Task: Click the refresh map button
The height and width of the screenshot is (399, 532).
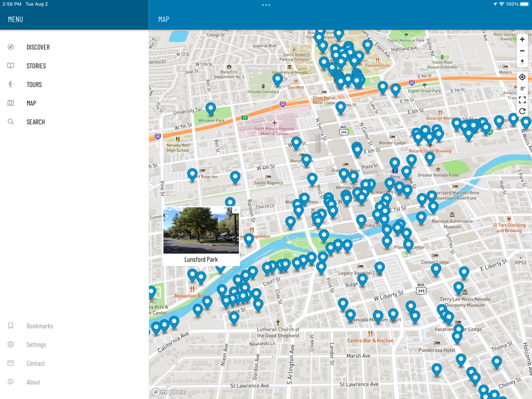Action: pyautogui.click(x=522, y=111)
